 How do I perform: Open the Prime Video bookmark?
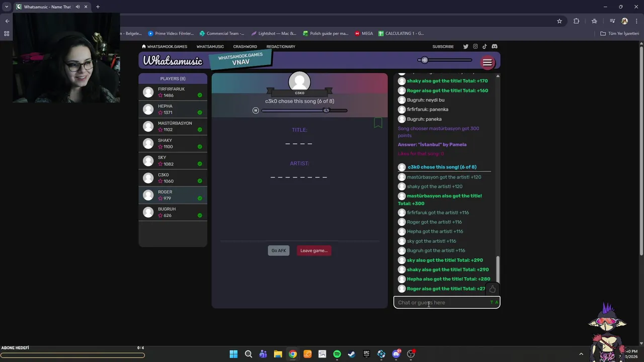coord(171,34)
